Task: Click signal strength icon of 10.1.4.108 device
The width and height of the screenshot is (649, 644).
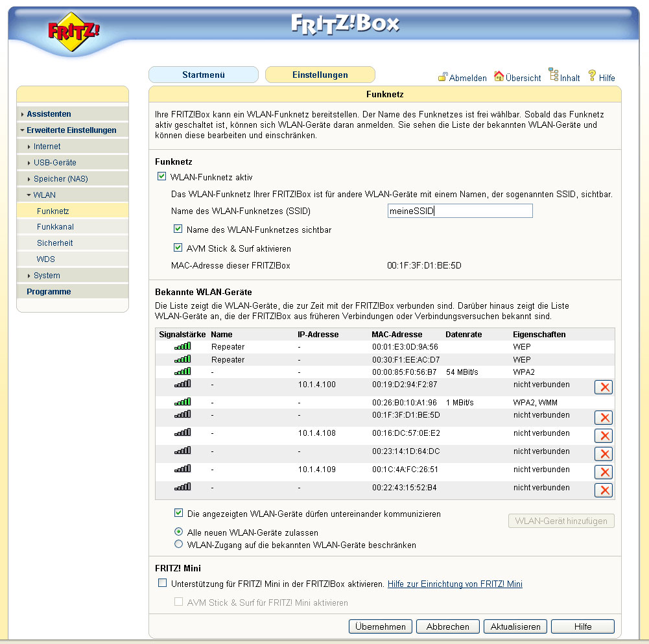Action: tap(183, 433)
